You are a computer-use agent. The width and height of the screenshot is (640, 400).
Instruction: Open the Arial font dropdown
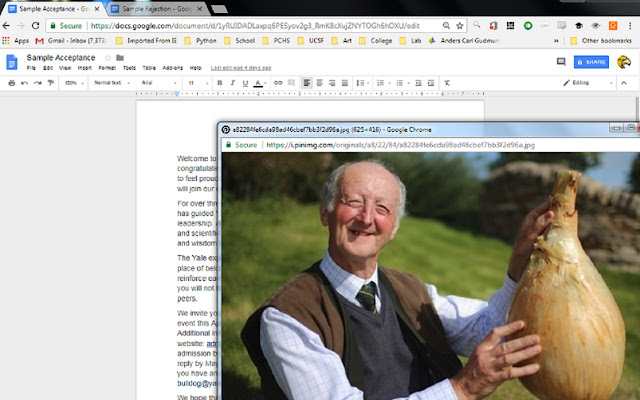151,82
